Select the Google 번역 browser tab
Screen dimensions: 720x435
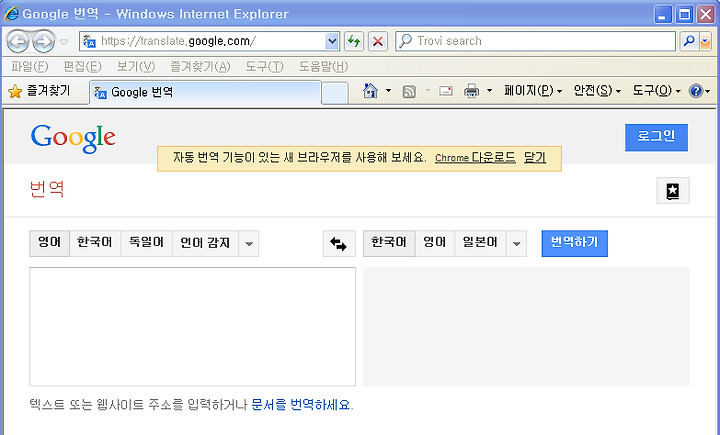pyautogui.click(x=205, y=92)
